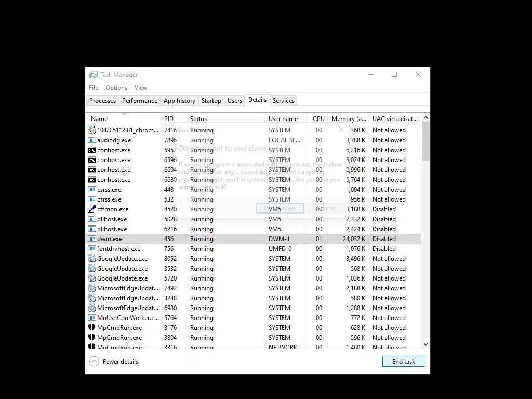Click icon of MicrosoftEdgeUpdate PID 7492
This screenshot has width=532, height=399.
click(x=91, y=288)
